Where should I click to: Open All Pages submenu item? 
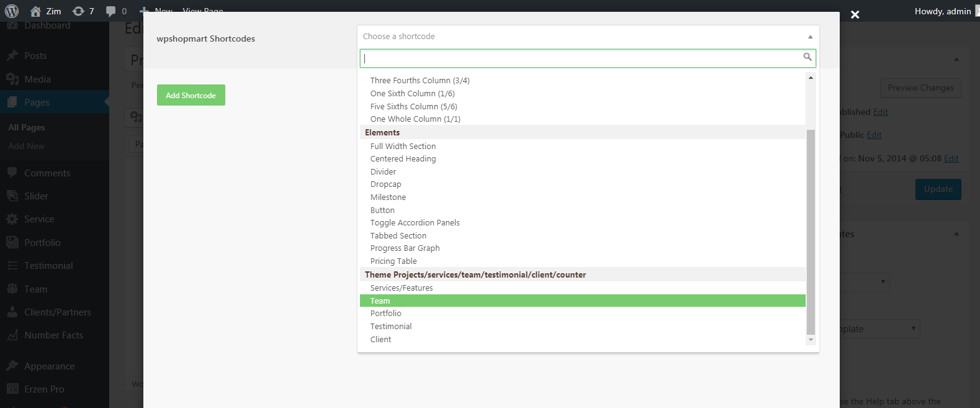pyautogui.click(x=27, y=127)
